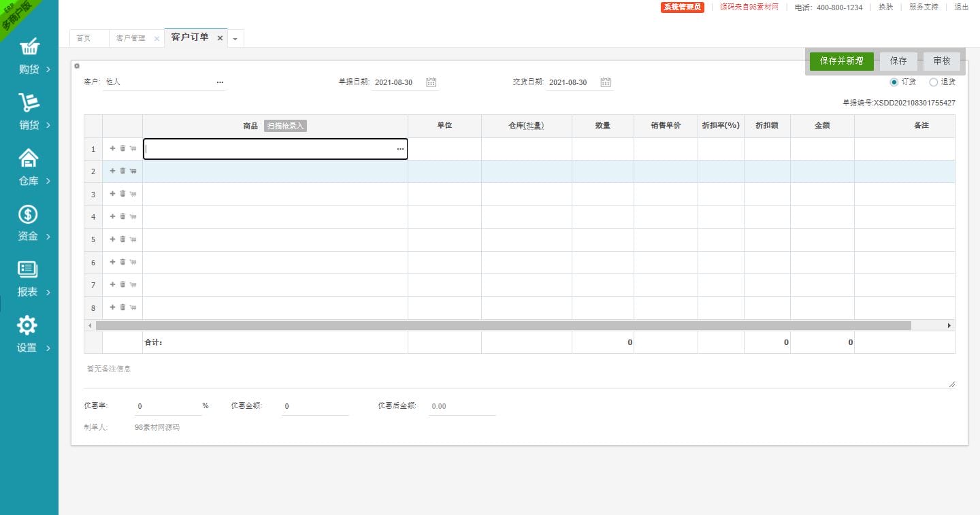Select the 退货 radio button
Image resolution: width=980 pixels, height=515 pixels.
click(933, 82)
